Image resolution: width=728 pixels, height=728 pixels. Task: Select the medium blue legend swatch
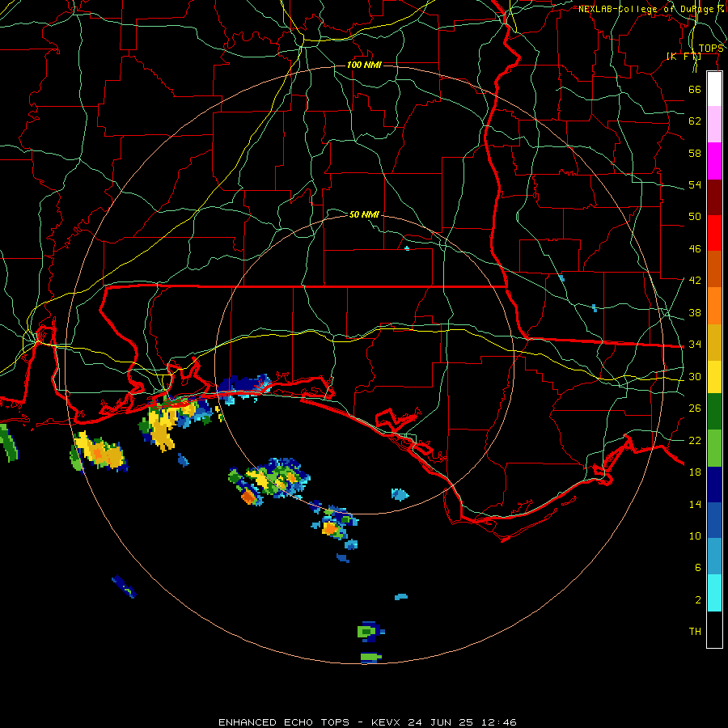(x=714, y=520)
